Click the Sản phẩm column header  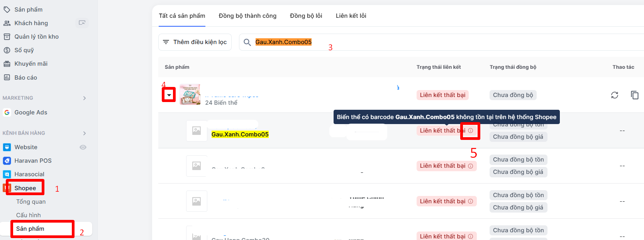[x=177, y=67]
